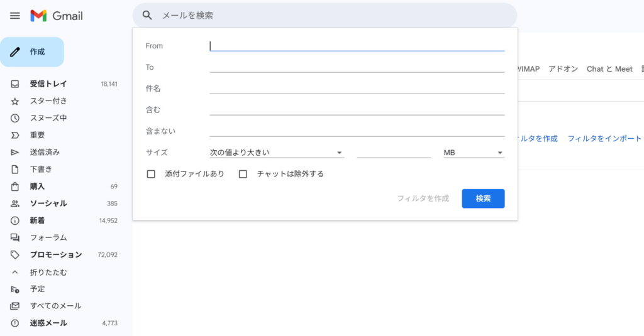The width and height of the screenshot is (644, 336).
Task: Click into the From input field
Action: tap(357, 46)
